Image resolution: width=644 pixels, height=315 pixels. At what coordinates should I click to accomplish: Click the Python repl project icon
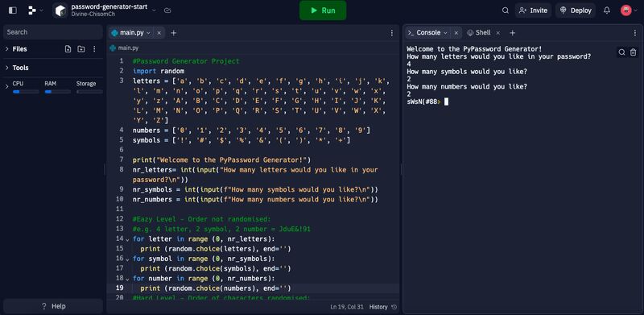(60, 10)
